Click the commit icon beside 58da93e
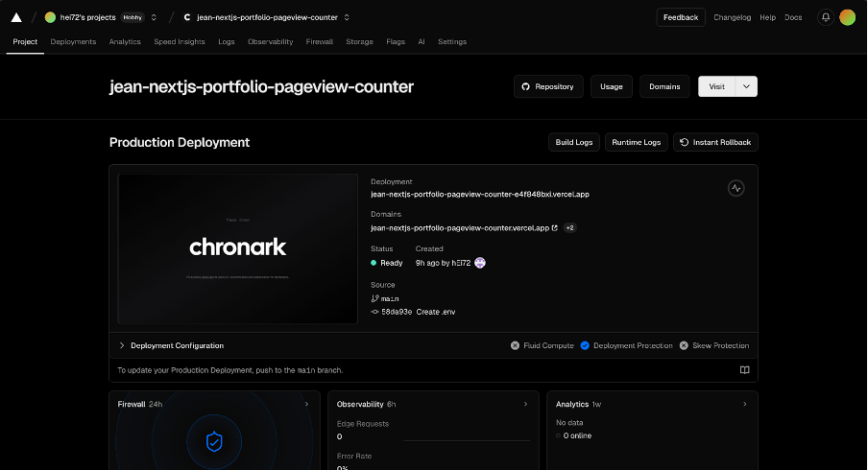The image size is (868, 470). 374,312
